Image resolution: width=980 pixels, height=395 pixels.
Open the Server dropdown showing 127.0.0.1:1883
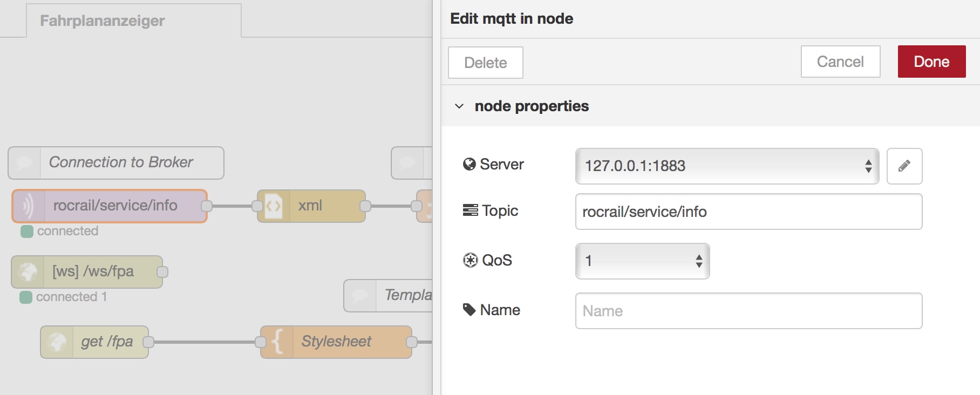(726, 166)
